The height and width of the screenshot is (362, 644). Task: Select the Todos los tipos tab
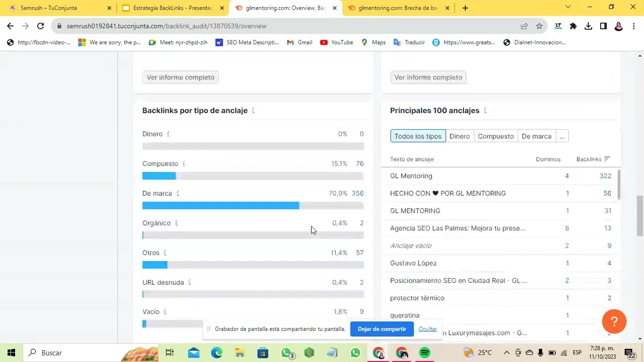coord(418,136)
